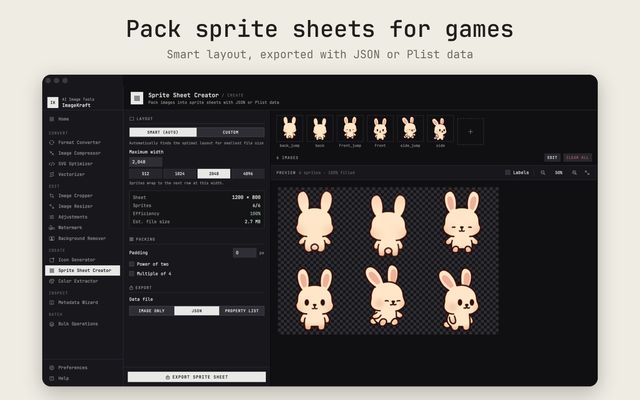Set maximum width preset to 4096

pyautogui.click(x=248, y=173)
